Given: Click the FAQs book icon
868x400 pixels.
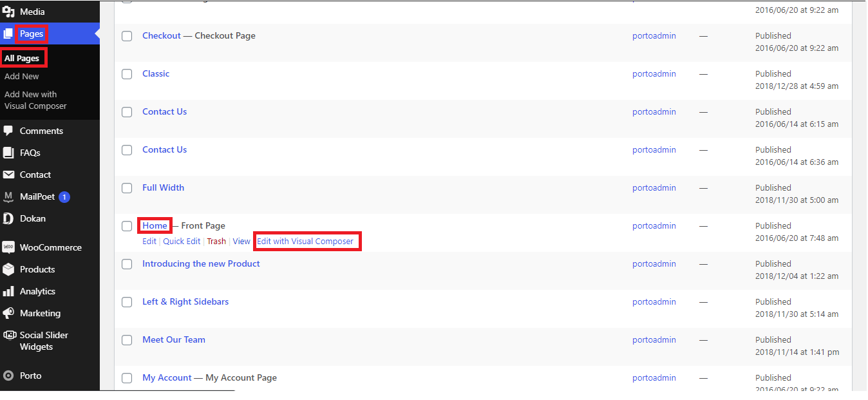Looking at the screenshot, I should pyautogui.click(x=8, y=153).
